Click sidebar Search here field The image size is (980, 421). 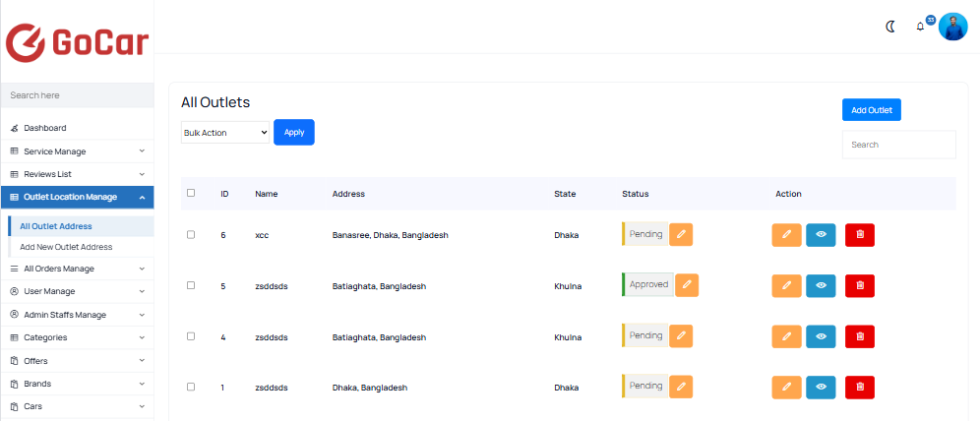78,95
